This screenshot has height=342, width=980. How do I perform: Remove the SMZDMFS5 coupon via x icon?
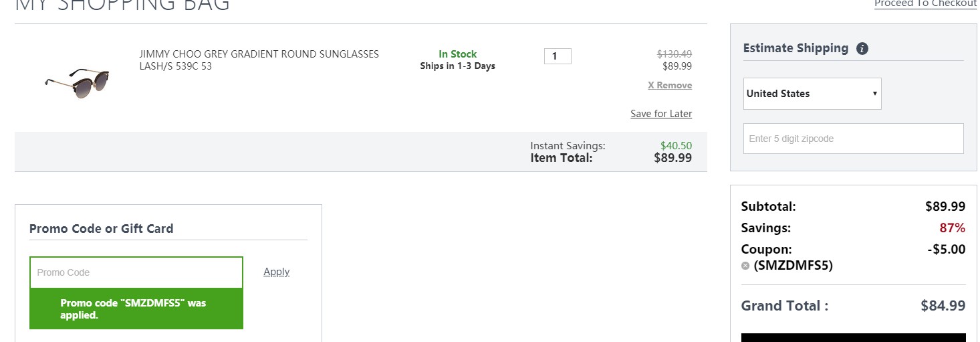pyautogui.click(x=745, y=266)
